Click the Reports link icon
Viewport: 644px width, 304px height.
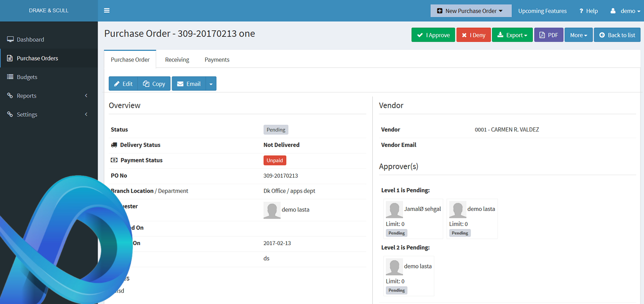point(10,96)
